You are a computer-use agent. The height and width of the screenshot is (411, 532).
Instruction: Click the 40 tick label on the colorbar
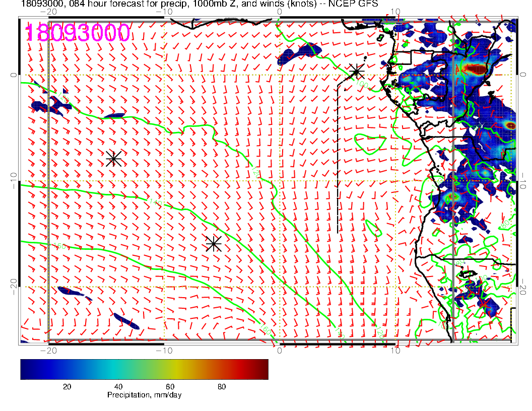click(118, 386)
